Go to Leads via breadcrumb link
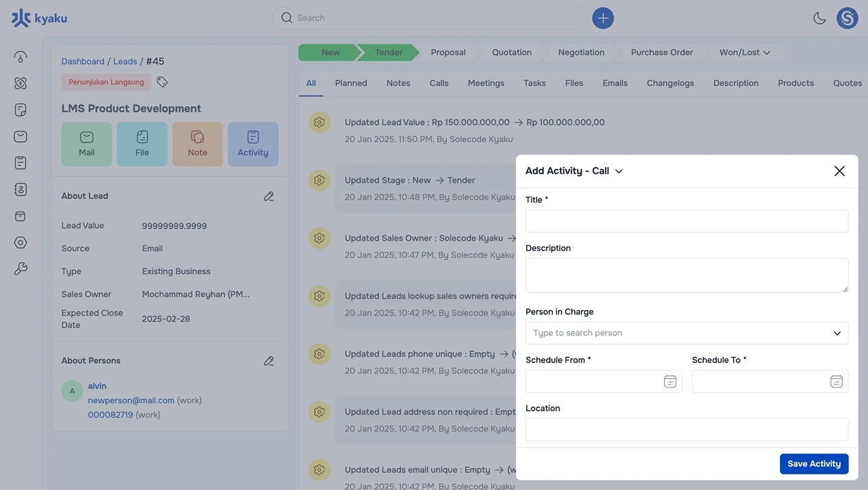 click(125, 61)
